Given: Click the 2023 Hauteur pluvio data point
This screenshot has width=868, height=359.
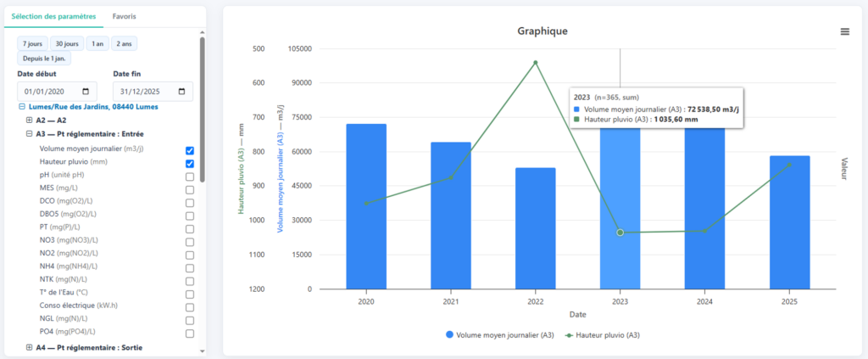Looking at the screenshot, I should [620, 233].
